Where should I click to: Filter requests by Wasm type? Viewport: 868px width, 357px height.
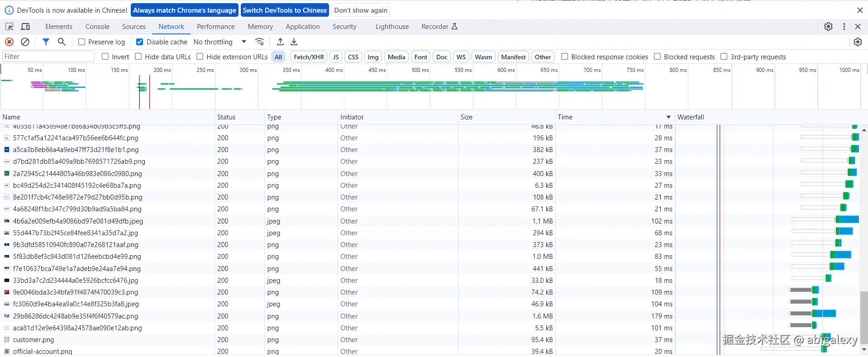point(483,57)
